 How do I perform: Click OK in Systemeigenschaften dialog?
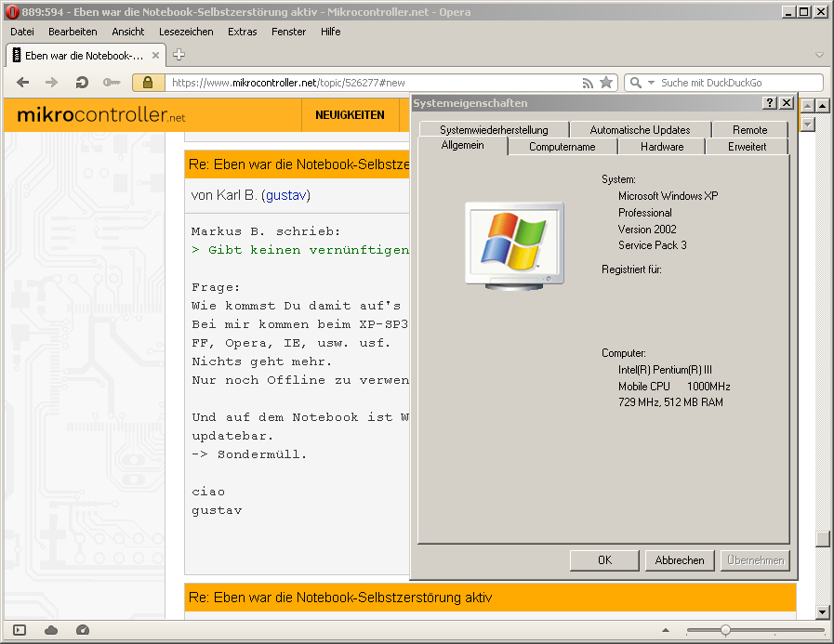pyautogui.click(x=604, y=560)
